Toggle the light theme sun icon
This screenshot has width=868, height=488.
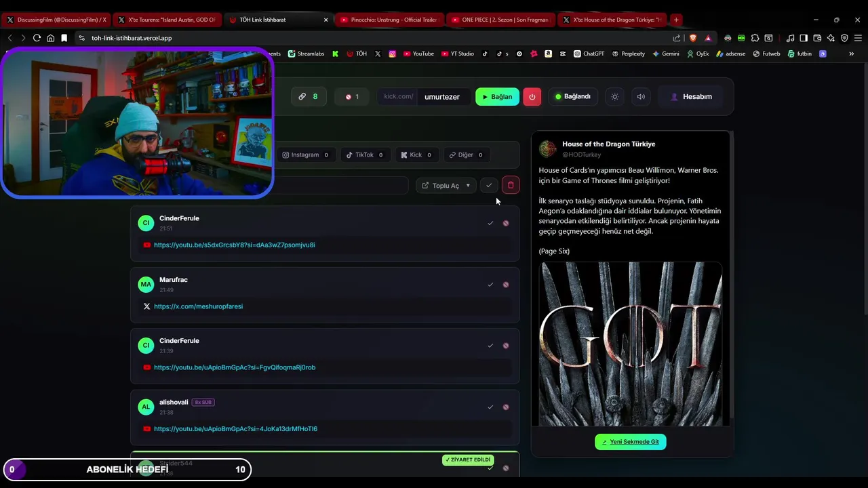[x=614, y=97]
